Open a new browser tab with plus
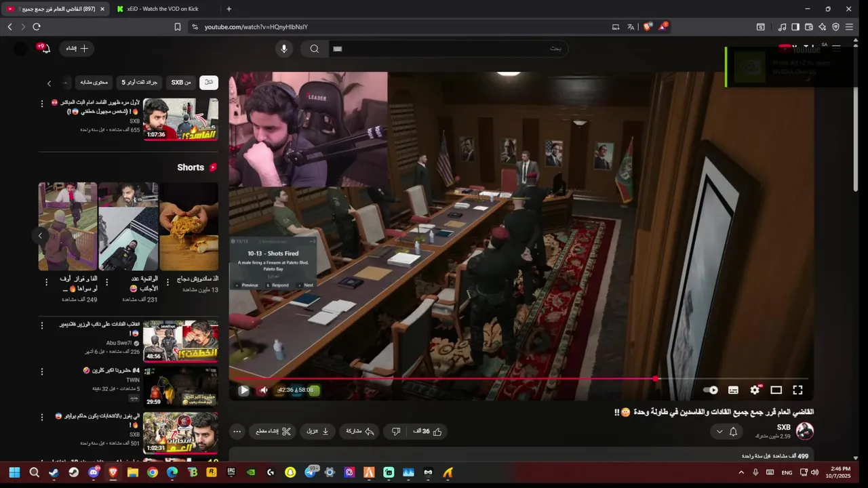The height and width of the screenshot is (488, 868). coord(229,9)
